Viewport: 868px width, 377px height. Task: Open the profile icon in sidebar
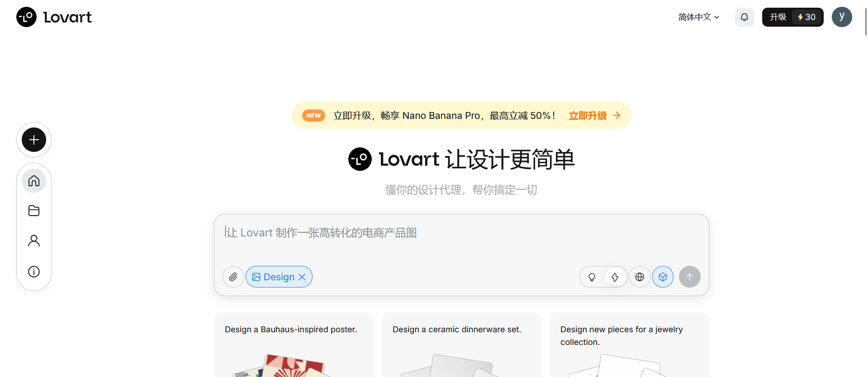pyautogui.click(x=34, y=240)
